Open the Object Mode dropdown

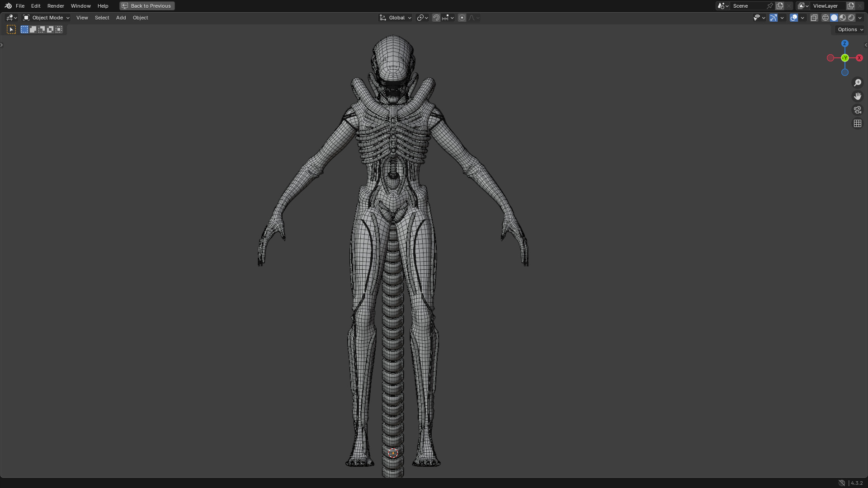point(46,18)
